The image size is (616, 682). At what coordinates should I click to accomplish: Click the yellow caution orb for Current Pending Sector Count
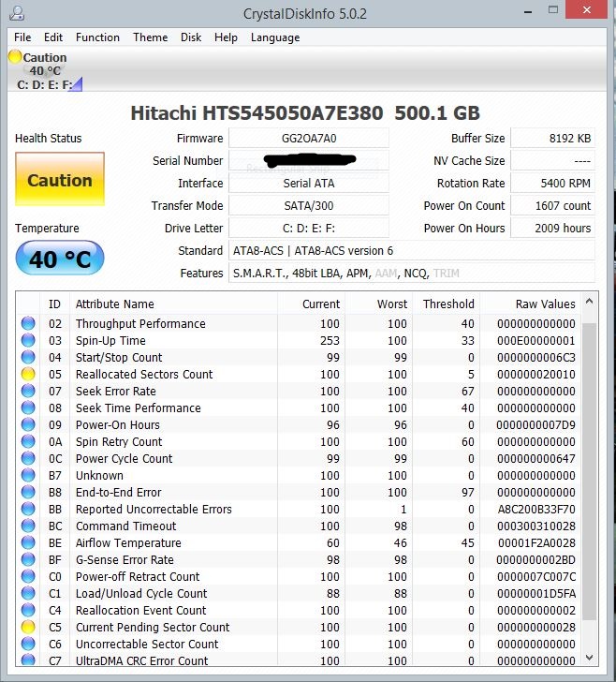click(28, 627)
